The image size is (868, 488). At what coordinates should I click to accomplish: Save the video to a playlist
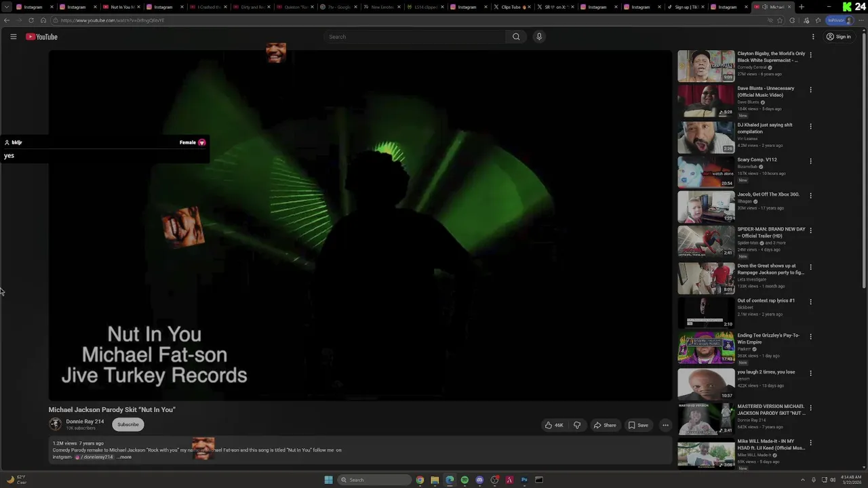(x=638, y=425)
